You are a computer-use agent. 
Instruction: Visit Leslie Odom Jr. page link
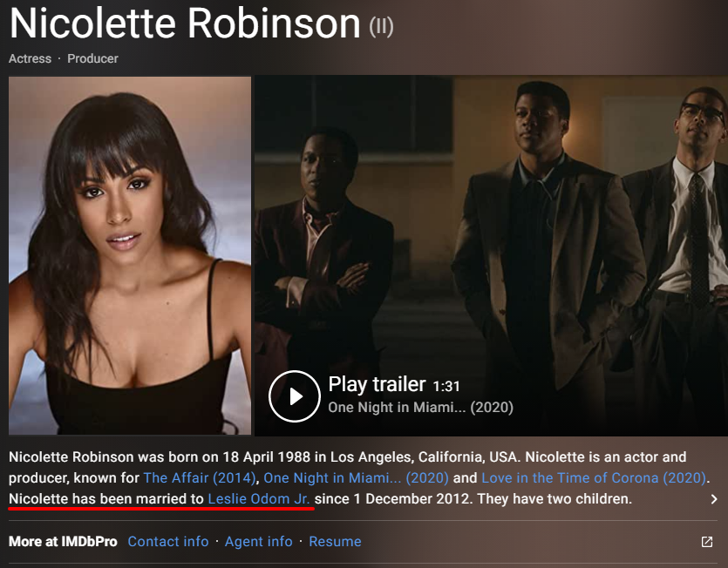259,499
